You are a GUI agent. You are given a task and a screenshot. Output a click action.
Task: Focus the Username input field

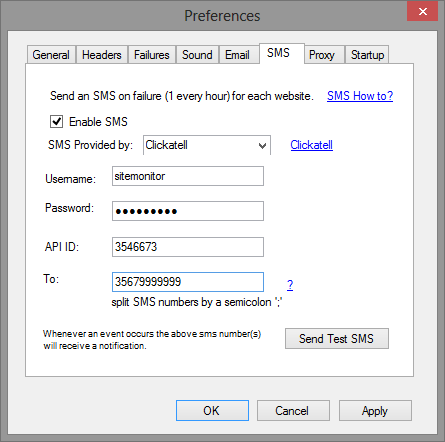188,176
